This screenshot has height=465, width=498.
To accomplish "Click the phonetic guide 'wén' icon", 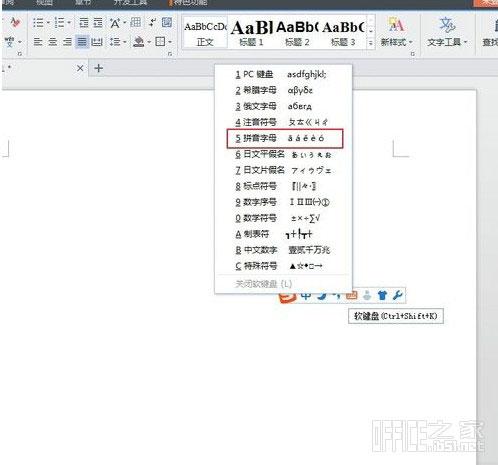I will [9, 41].
